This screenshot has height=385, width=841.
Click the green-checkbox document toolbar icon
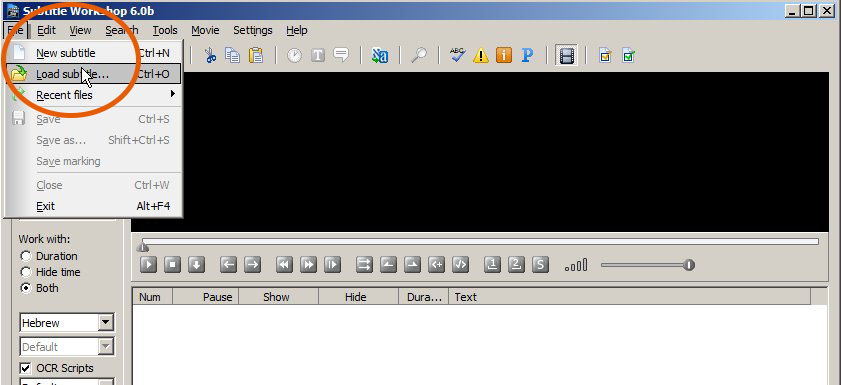tap(629, 55)
